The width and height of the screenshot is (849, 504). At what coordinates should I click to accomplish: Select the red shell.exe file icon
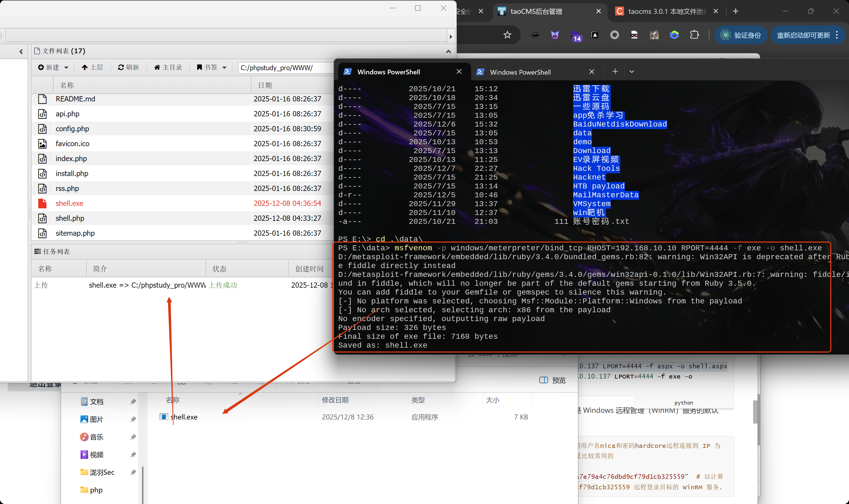coord(43,203)
